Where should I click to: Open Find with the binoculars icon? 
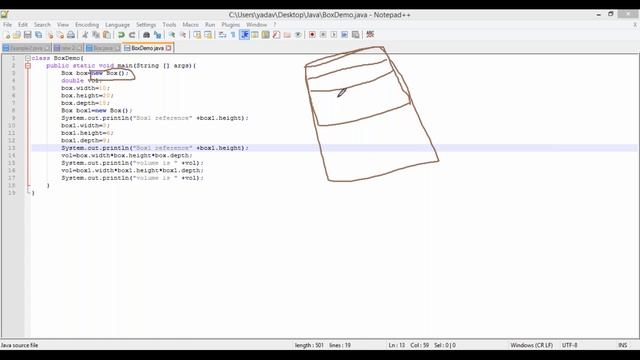pyautogui.click(x=147, y=35)
